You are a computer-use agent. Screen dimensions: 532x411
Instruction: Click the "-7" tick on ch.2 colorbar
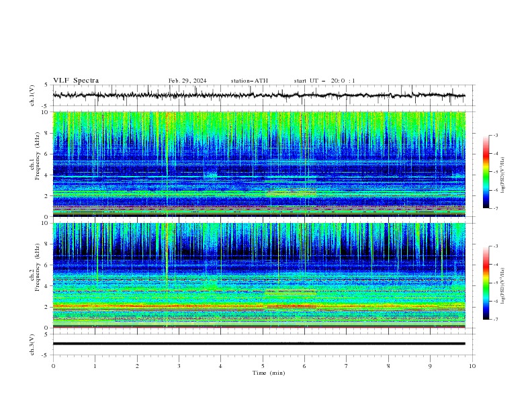pyautogui.click(x=496, y=319)
